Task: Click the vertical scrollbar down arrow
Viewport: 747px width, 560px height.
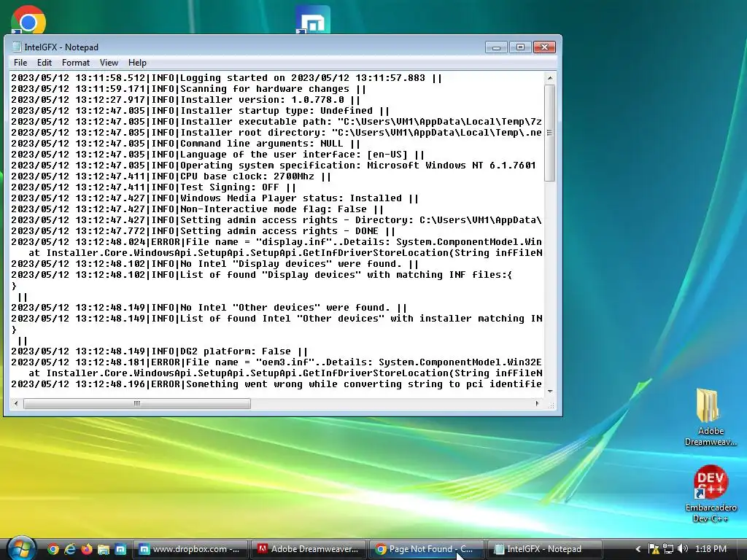Action: coord(550,392)
